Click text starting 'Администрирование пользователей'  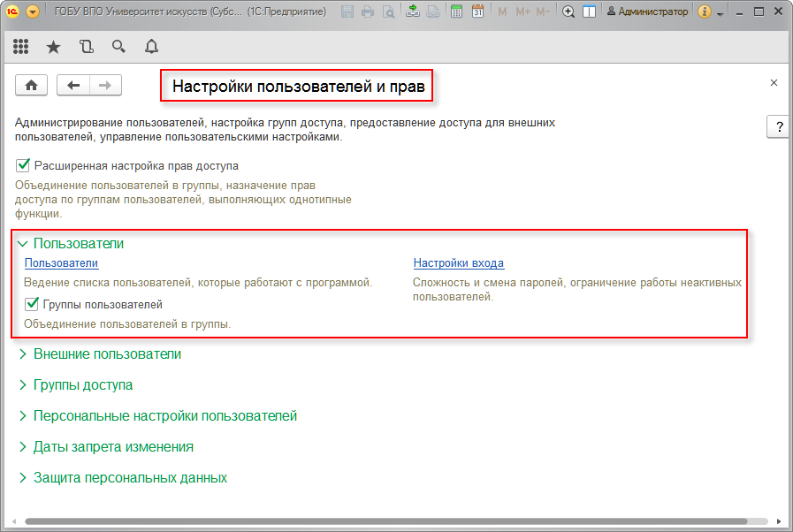286,129
